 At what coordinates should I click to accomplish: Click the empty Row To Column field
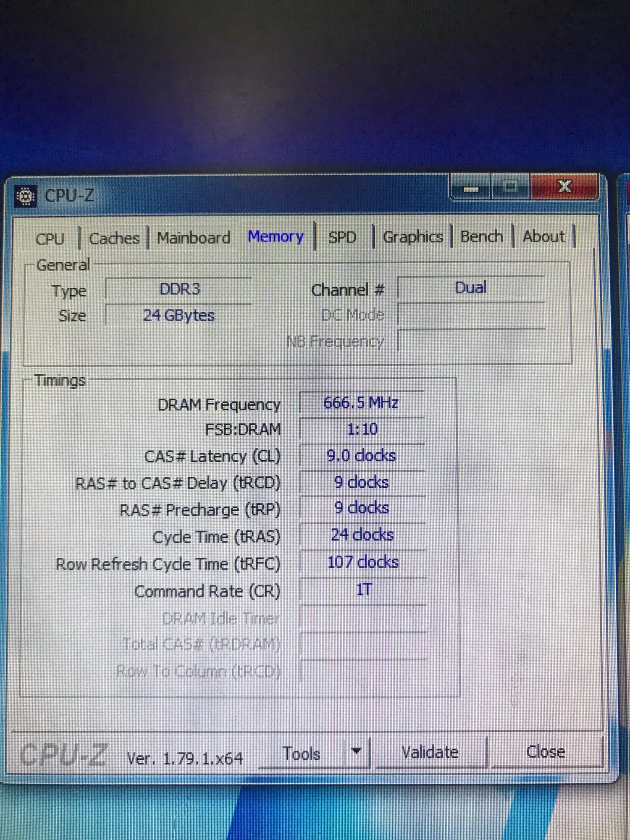(x=364, y=671)
